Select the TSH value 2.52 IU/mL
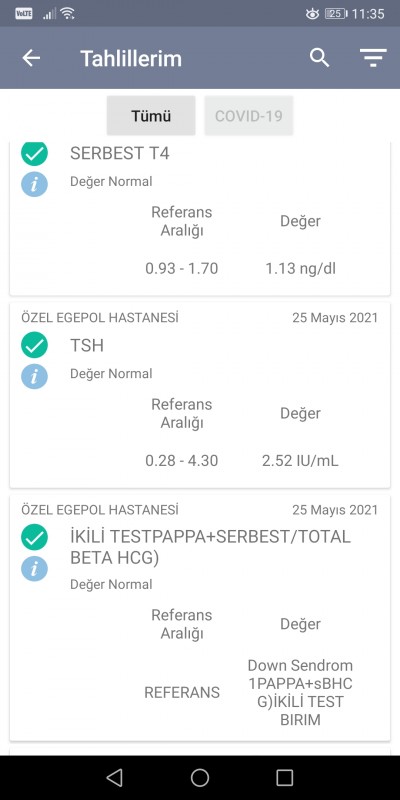Screen dimensions: 400x800 click(x=300, y=461)
